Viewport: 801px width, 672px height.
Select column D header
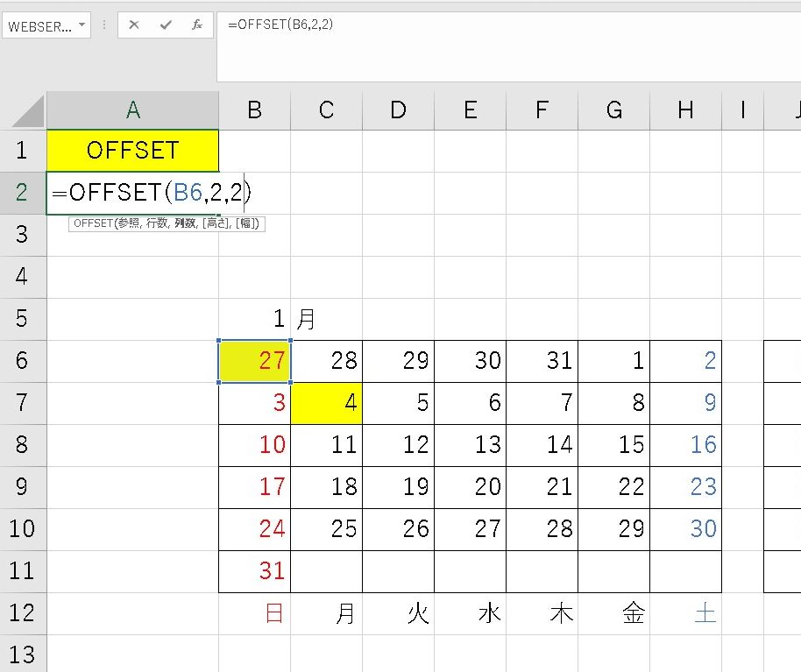click(x=398, y=110)
